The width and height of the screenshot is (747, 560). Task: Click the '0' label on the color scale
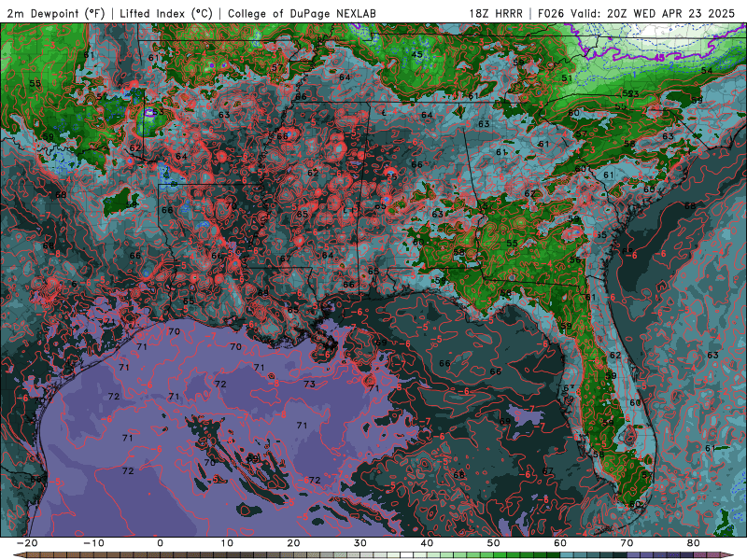pos(160,543)
